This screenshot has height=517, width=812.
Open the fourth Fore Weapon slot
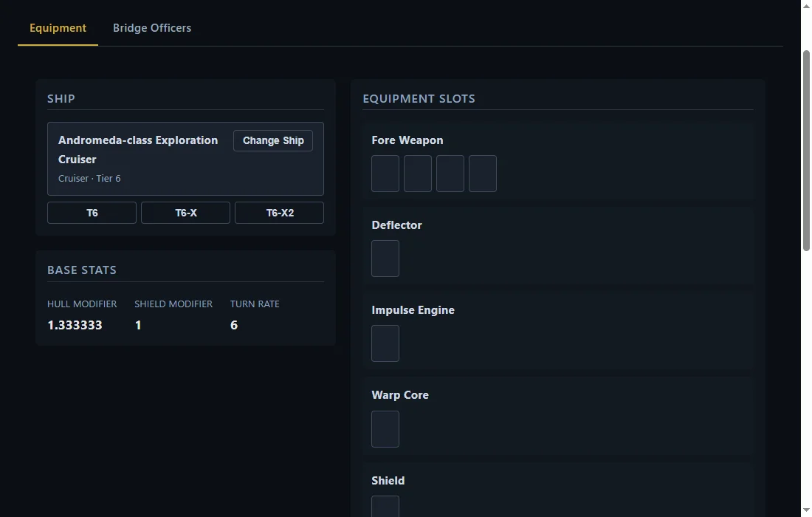coord(483,174)
